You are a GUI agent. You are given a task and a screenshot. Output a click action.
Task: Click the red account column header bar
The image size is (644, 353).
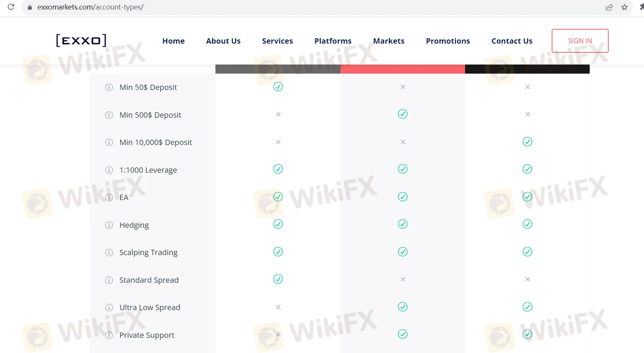click(402, 69)
